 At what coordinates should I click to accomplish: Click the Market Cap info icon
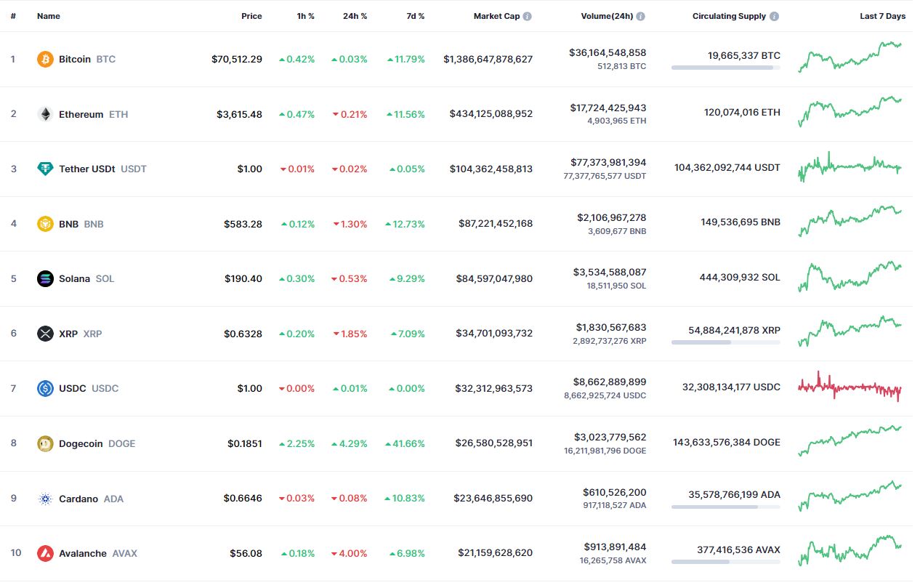[x=527, y=16]
